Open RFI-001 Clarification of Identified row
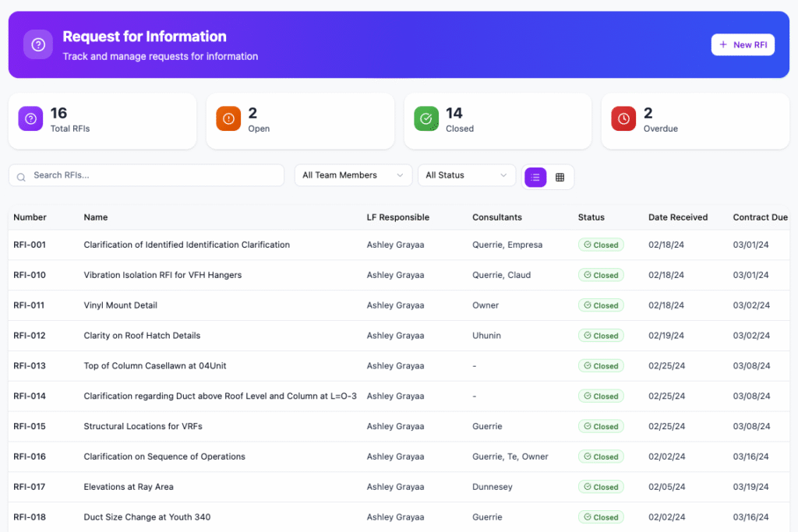Image resolution: width=798 pixels, height=532 pixels. [186, 245]
